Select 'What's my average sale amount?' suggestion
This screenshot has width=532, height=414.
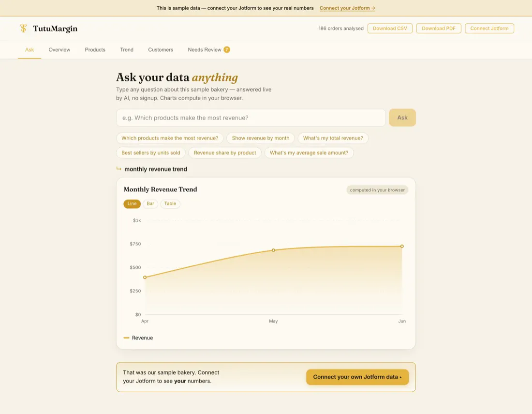coord(309,153)
